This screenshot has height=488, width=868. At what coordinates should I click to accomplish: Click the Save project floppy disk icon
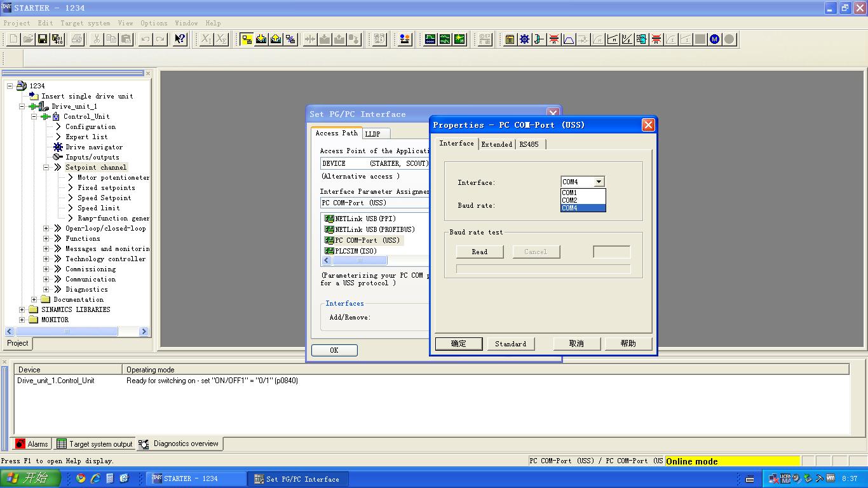(x=42, y=39)
